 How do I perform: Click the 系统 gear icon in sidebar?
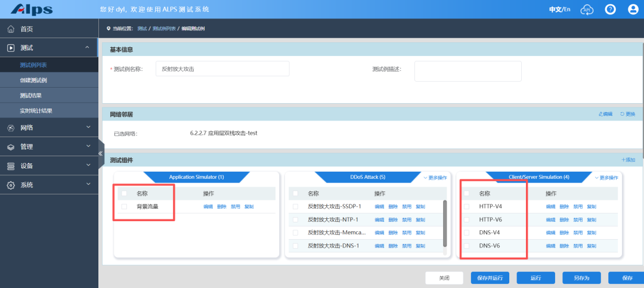point(11,185)
